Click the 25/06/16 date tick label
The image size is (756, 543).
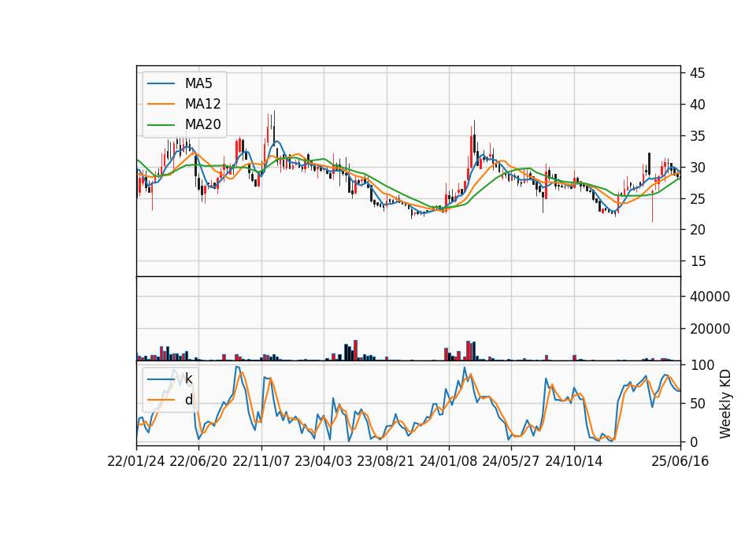pos(680,461)
